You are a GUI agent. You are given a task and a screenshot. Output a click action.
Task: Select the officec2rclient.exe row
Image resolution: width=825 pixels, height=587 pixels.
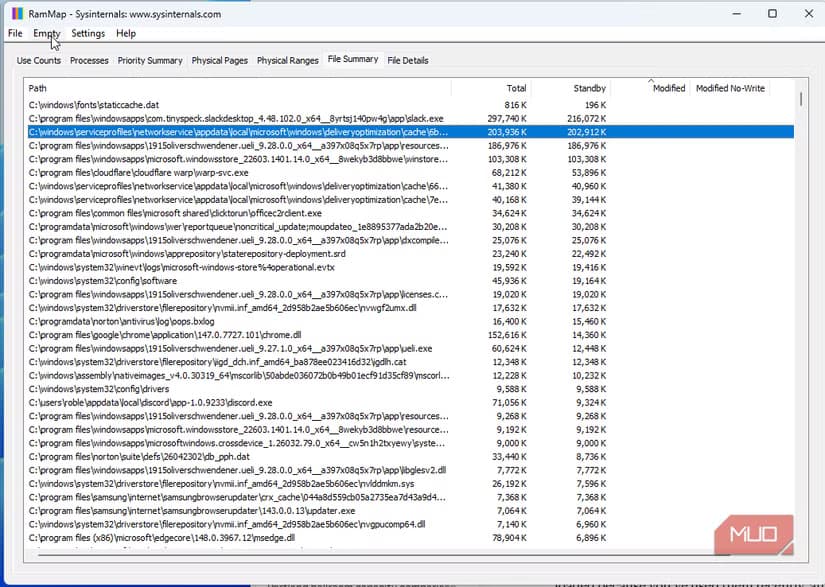(x=410, y=213)
